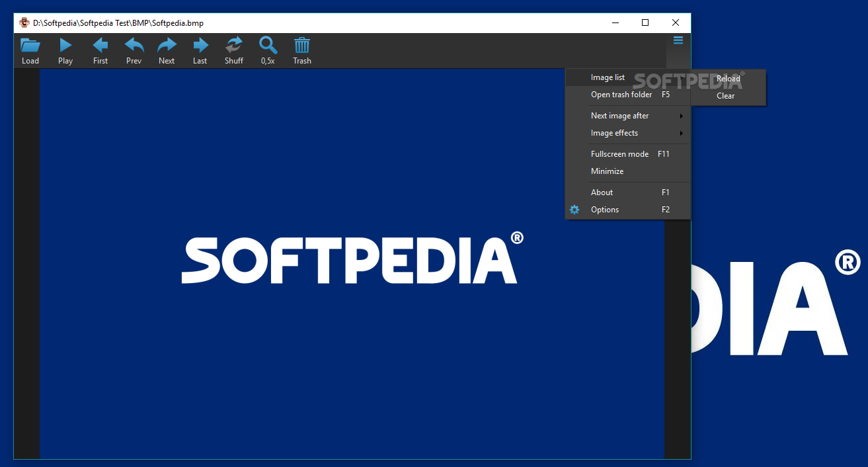Move image to Trash
The width and height of the screenshot is (868, 467).
(302, 51)
